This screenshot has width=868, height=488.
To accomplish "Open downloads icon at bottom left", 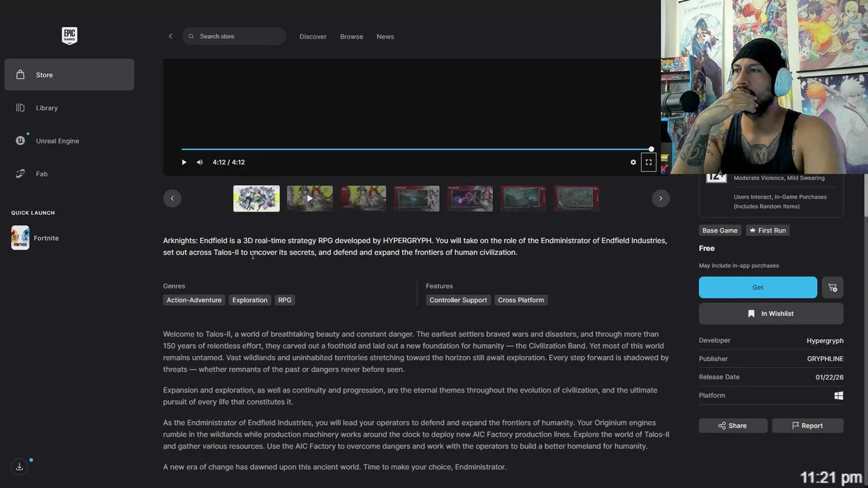I will [x=20, y=466].
